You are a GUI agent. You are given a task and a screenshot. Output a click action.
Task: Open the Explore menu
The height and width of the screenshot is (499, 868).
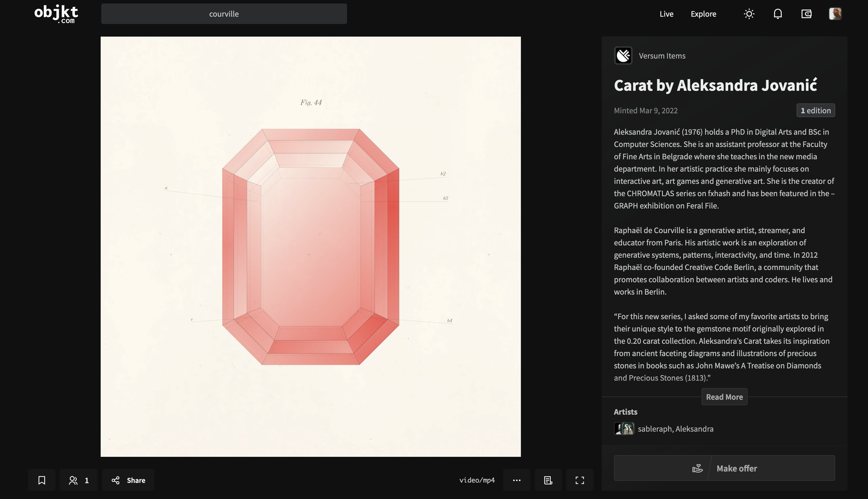click(703, 14)
